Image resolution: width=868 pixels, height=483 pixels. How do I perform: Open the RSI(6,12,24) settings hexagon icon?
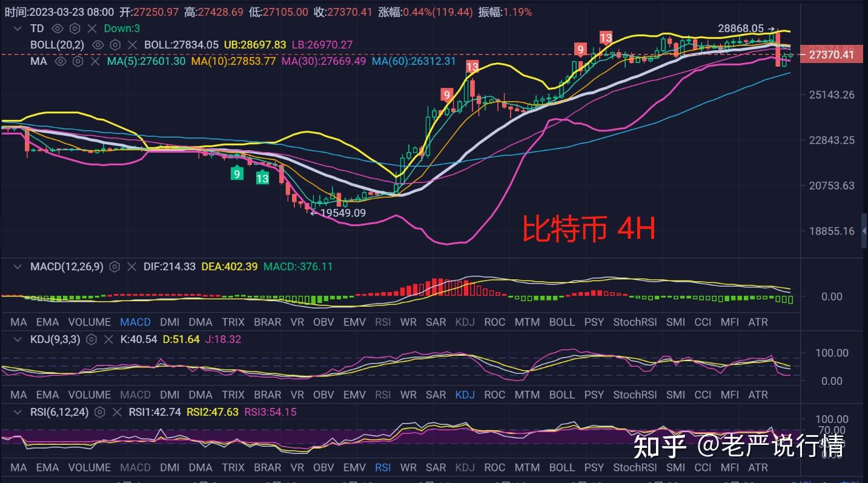[x=100, y=412]
